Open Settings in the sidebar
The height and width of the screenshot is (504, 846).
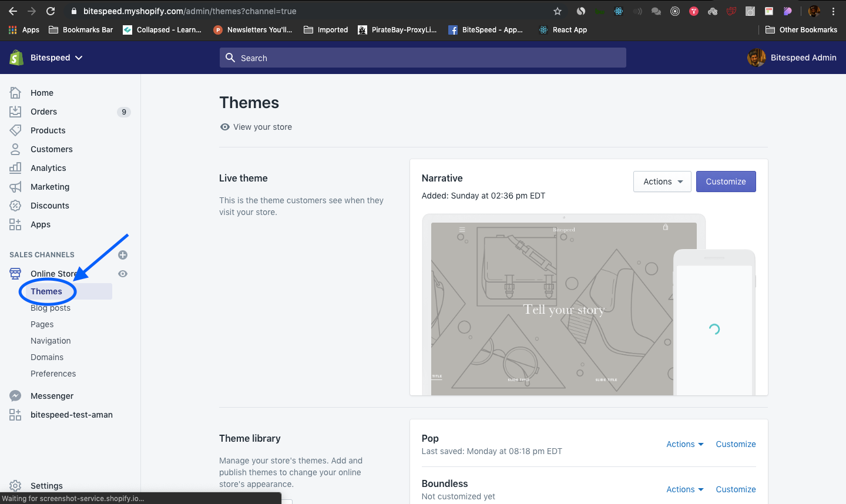(x=46, y=486)
